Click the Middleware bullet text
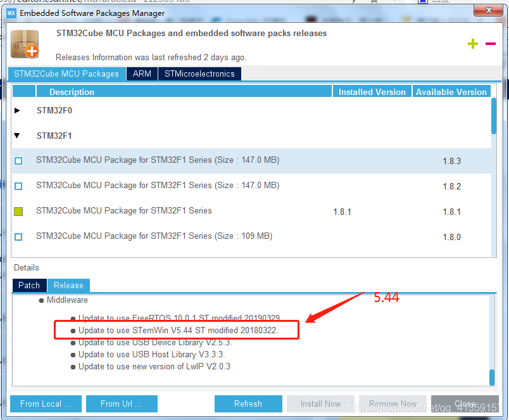The height and width of the screenshot is (420, 509). (x=67, y=300)
